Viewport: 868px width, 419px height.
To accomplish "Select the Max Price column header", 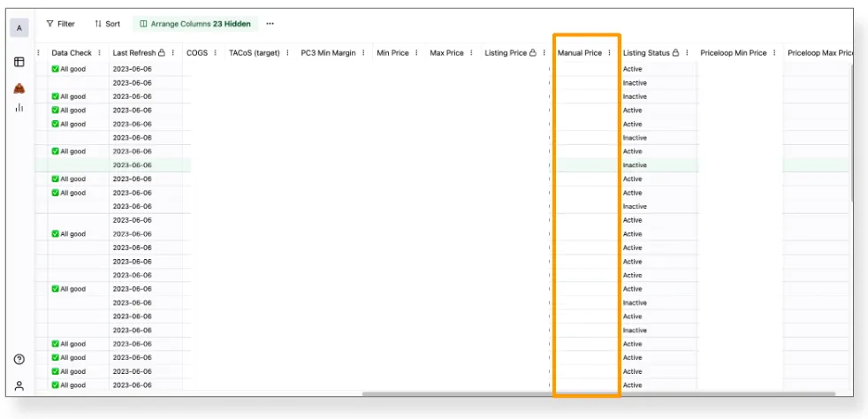I will click(446, 53).
